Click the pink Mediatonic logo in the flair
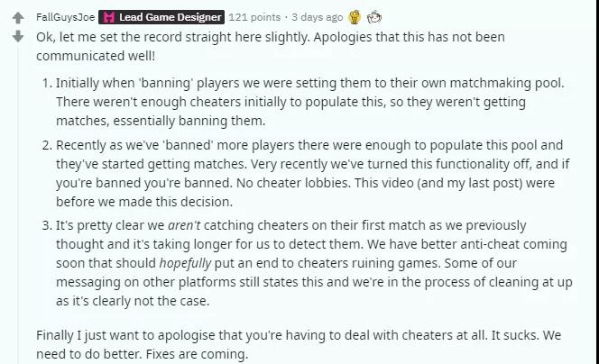The image size is (599, 364). [x=109, y=17]
